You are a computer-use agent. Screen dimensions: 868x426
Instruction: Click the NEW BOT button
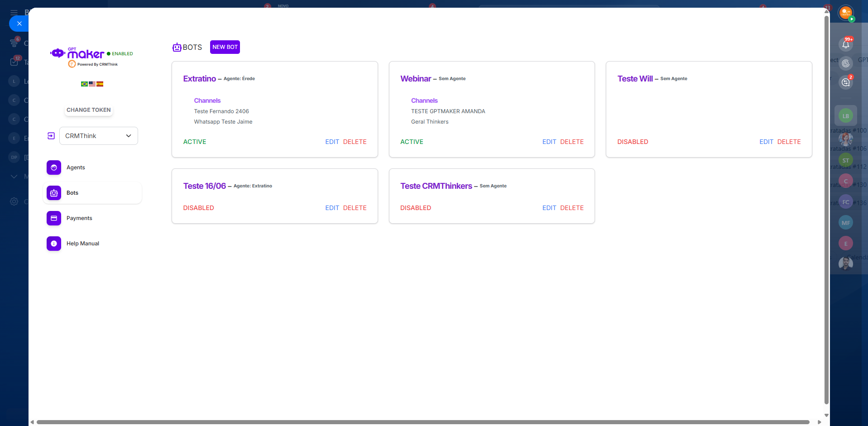[x=225, y=47]
